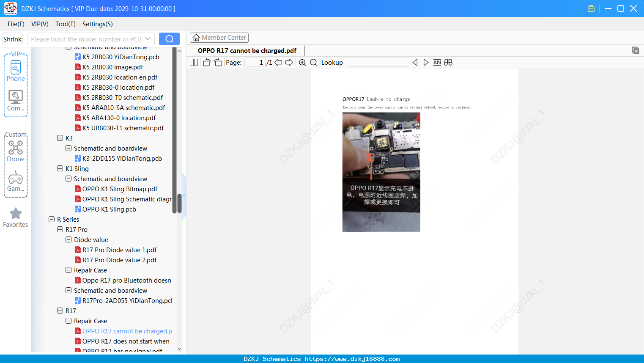Rotate the page counterclockwise

point(206,63)
